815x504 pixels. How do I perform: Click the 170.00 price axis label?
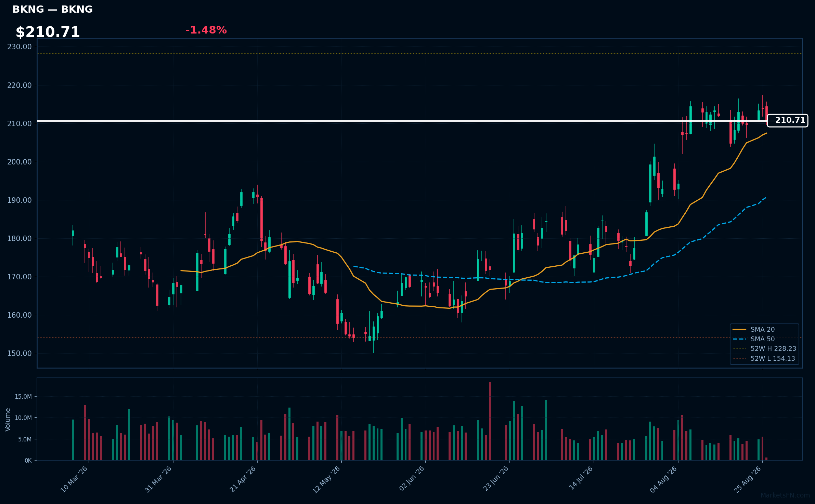click(x=20, y=277)
